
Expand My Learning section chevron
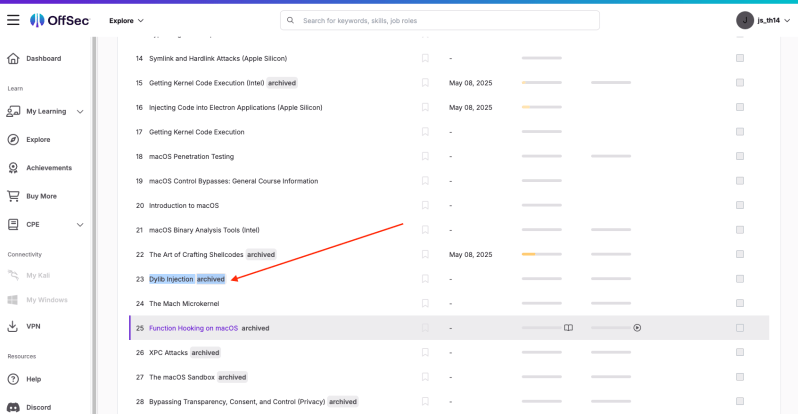pyautogui.click(x=80, y=112)
